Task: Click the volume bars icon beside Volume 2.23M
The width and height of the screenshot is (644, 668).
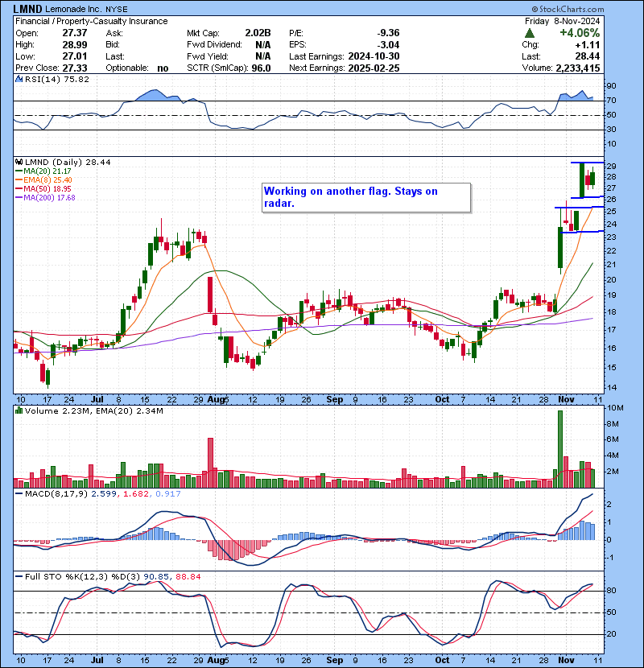Action: point(19,410)
